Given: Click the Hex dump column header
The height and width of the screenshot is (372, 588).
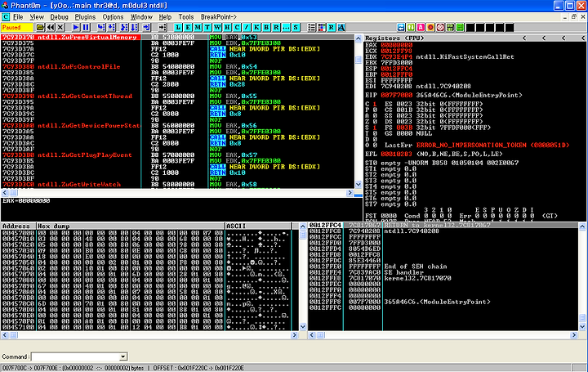Looking at the screenshot, I should pos(130,226).
